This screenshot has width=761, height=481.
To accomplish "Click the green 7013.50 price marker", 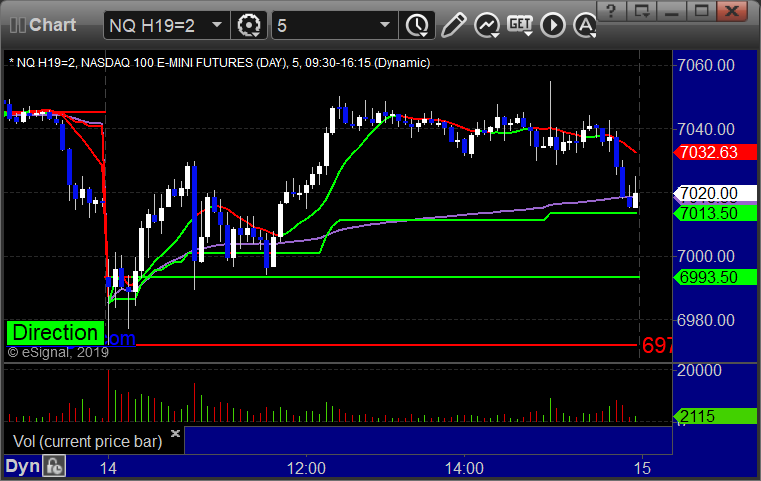I will [x=715, y=213].
